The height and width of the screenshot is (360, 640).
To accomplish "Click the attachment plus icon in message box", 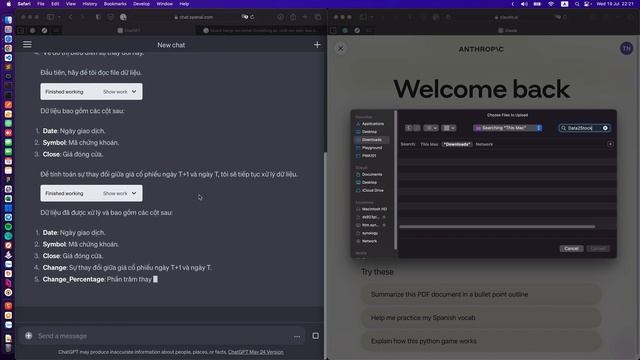I will (x=29, y=336).
